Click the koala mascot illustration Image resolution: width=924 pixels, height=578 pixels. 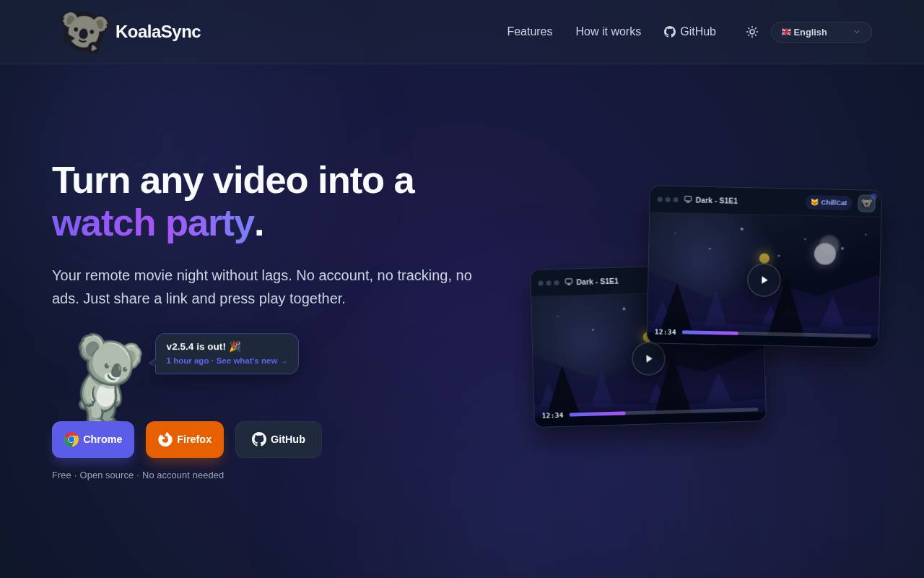(x=108, y=377)
